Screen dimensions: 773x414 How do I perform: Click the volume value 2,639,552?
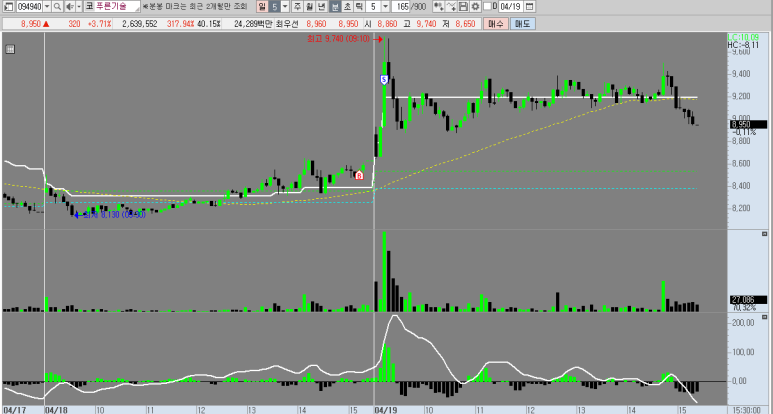(140, 24)
